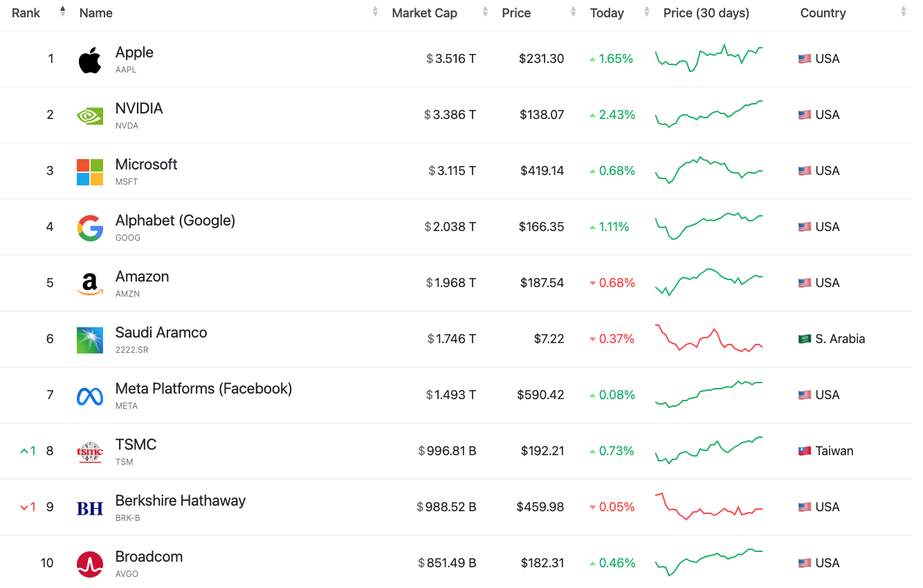Sort by Today change column header
This screenshot has height=588, width=923.
[x=607, y=13]
